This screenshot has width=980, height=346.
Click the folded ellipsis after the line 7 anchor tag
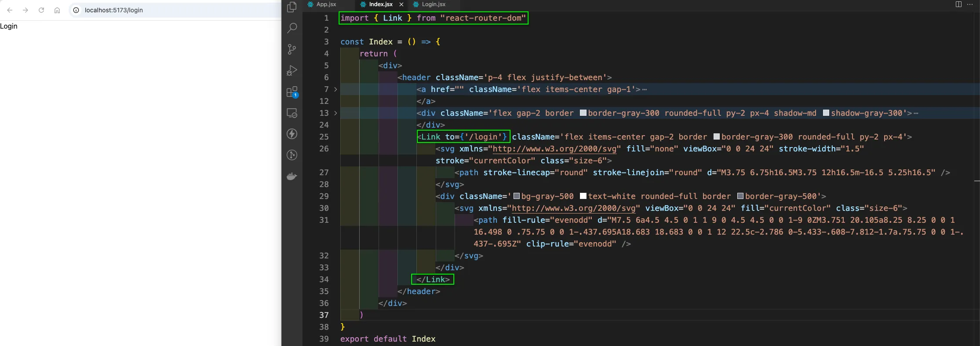pyautogui.click(x=645, y=90)
